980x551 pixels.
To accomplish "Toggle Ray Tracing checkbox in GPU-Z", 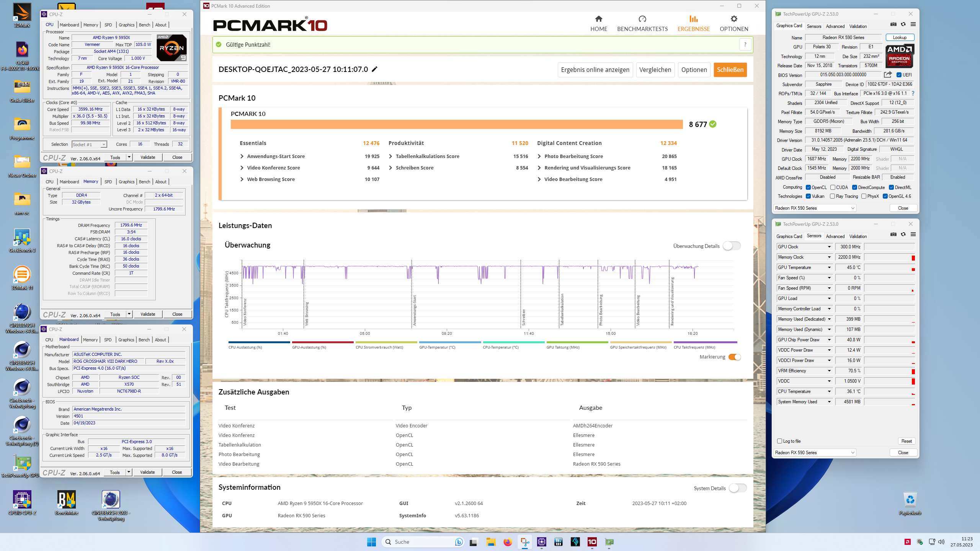I will coord(832,196).
